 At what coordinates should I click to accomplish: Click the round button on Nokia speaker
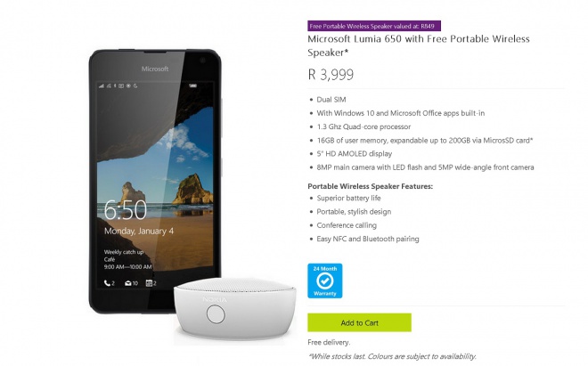[x=216, y=314]
